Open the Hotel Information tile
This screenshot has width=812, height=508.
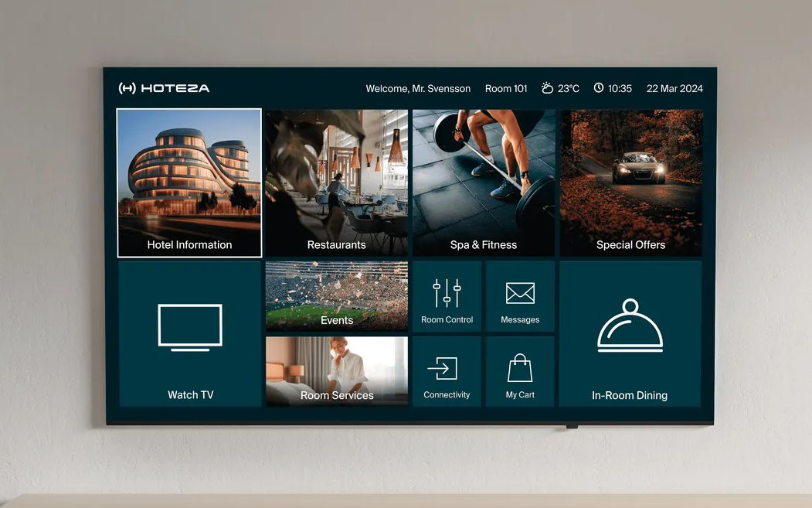pyautogui.click(x=189, y=183)
